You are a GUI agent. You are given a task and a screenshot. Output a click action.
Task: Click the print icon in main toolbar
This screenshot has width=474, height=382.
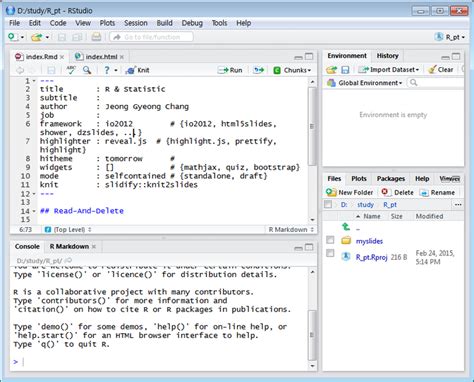[96, 37]
